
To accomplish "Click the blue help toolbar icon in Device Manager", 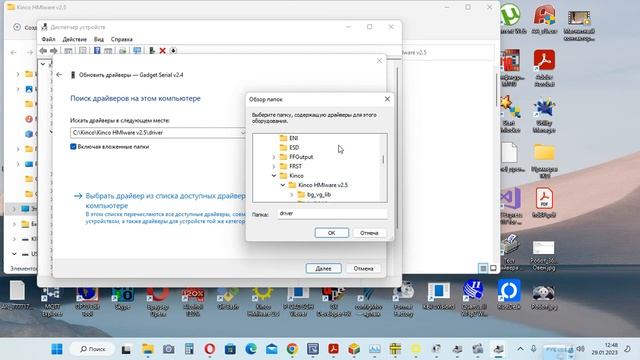I will coord(97,50).
